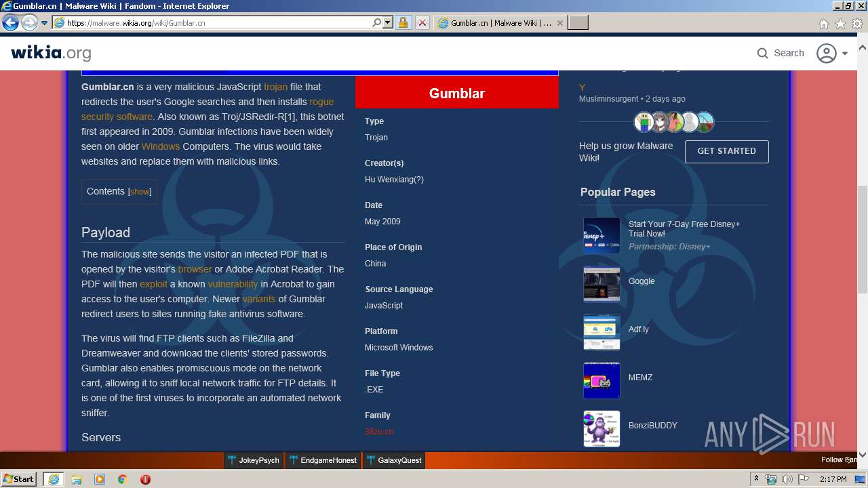This screenshot has width=868, height=488.
Task: Open the Action Center flag icon
Action: [804, 479]
